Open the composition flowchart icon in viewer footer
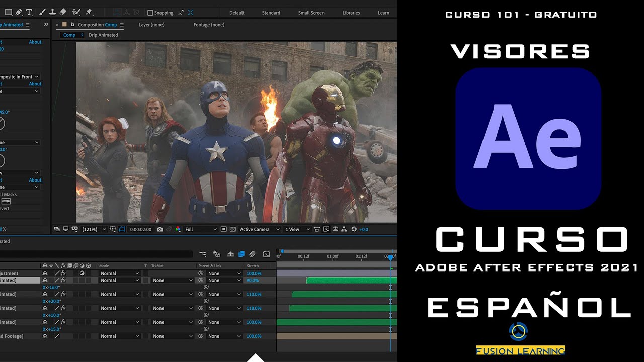The width and height of the screenshot is (644, 362). pos(344,229)
